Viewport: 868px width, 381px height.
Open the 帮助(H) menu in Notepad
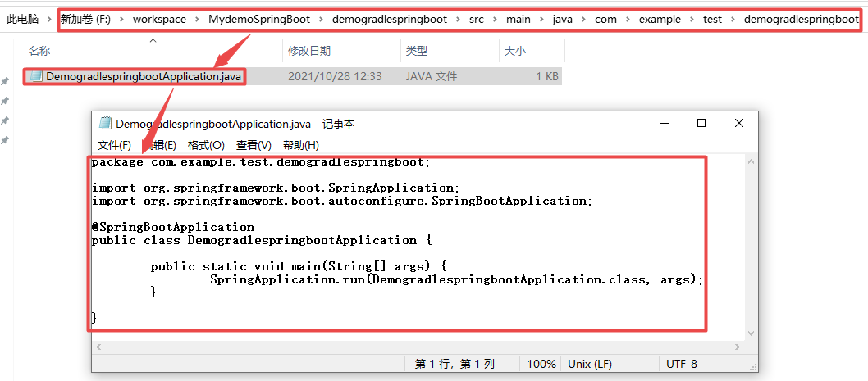pos(301,145)
